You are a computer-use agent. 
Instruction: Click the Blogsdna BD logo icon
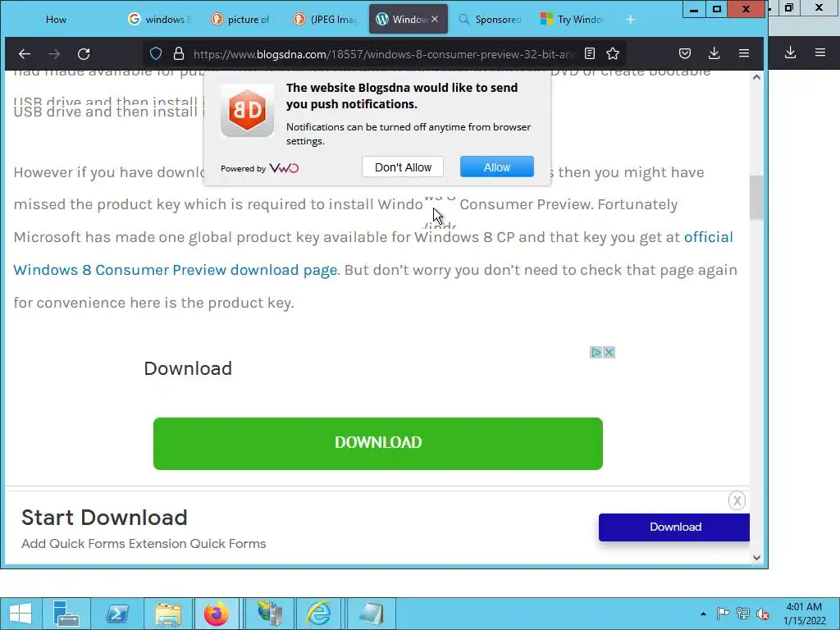[x=248, y=111]
